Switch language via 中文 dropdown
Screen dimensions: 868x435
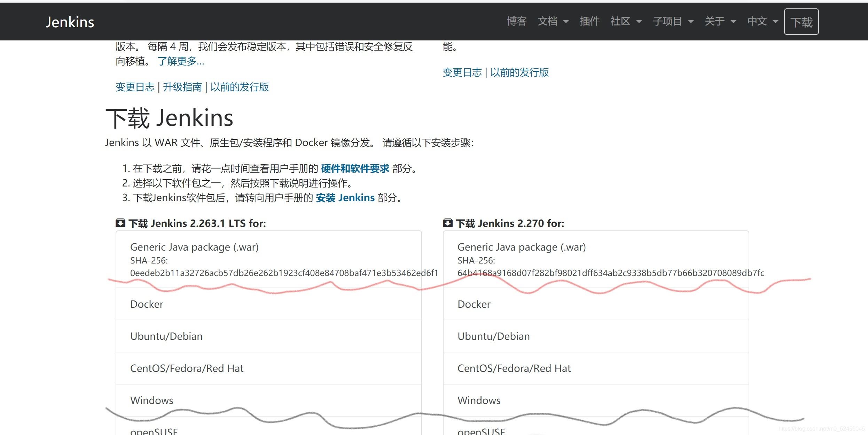click(763, 21)
